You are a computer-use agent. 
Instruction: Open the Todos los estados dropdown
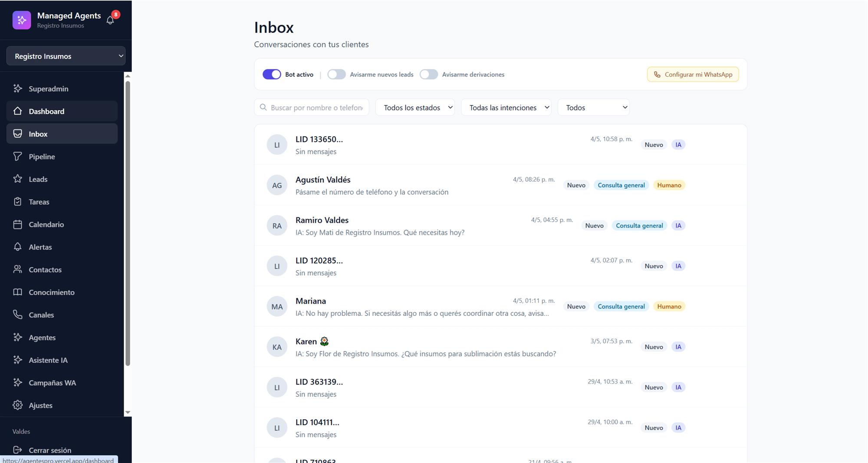tap(415, 107)
